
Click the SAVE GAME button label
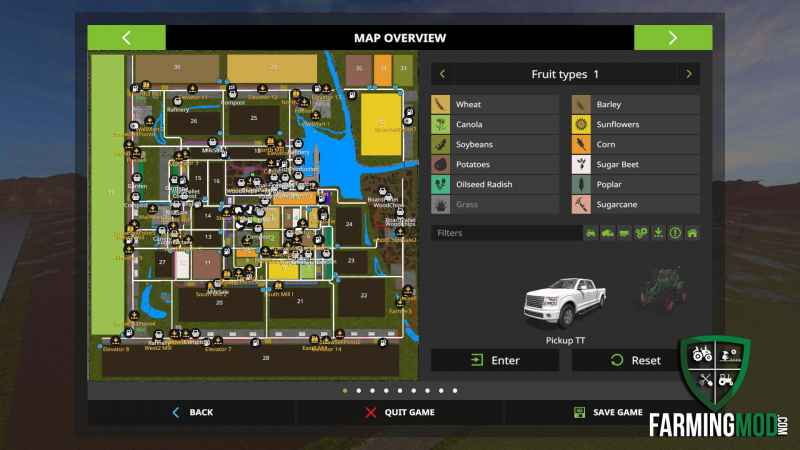point(617,412)
